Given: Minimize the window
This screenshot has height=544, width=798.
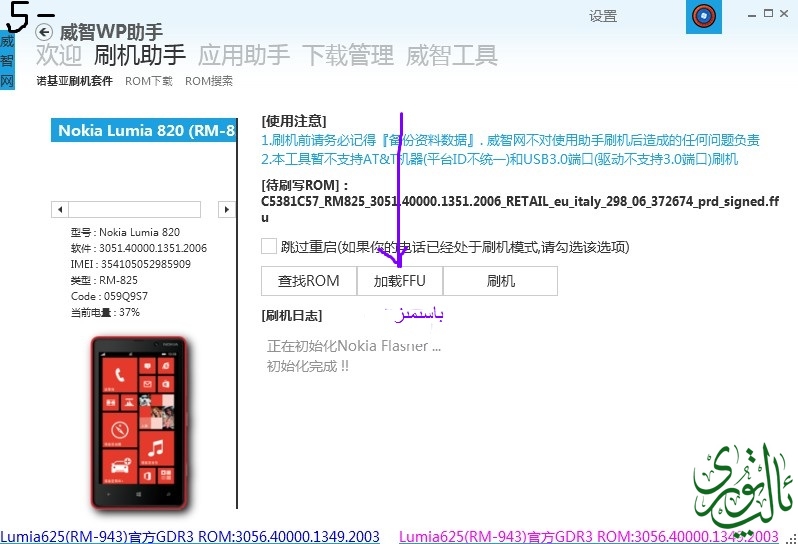Looking at the screenshot, I should [752, 15].
